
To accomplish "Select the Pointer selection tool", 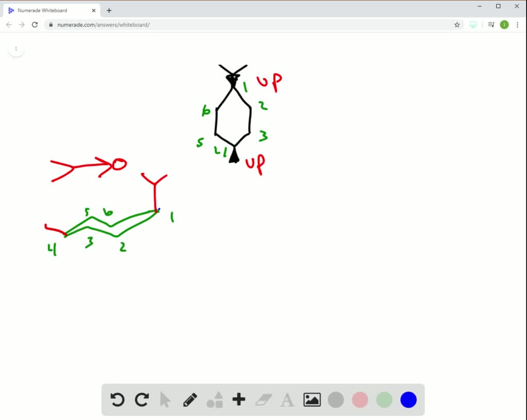I will pyautogui.click(x=165, y=399).
